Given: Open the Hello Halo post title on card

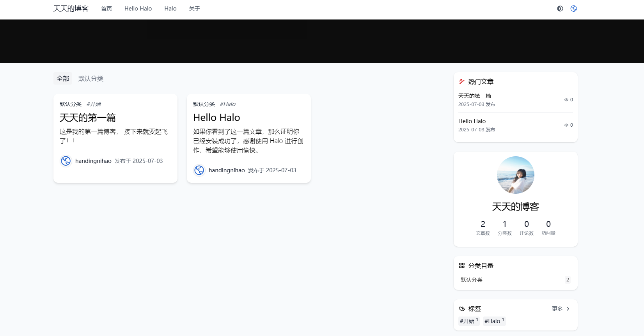Looking at the screenshot, I should pyautogui.click(x=216, y=118).
